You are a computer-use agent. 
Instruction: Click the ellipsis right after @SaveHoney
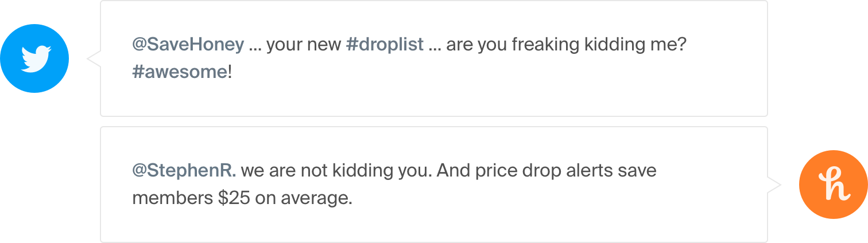point(255,45)
